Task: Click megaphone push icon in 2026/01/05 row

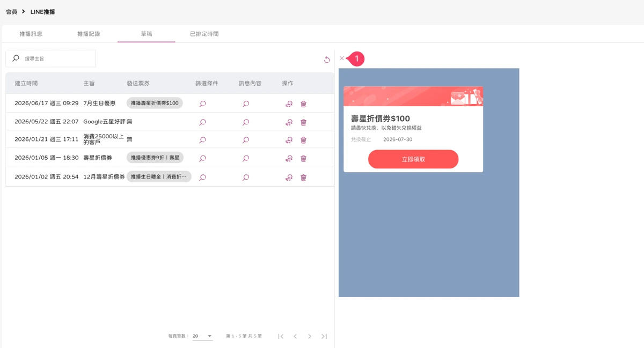Action: pyautogui.click(x=289, y=158)
